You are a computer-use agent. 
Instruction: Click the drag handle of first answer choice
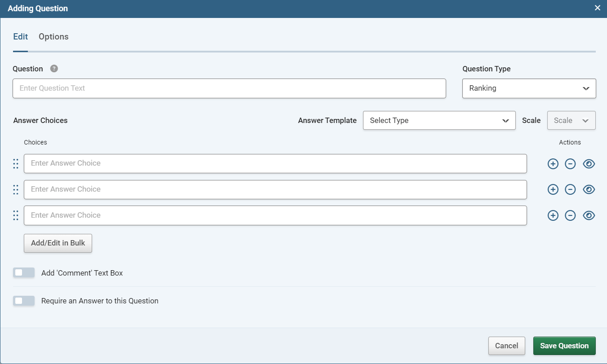[x=16, y=164]
